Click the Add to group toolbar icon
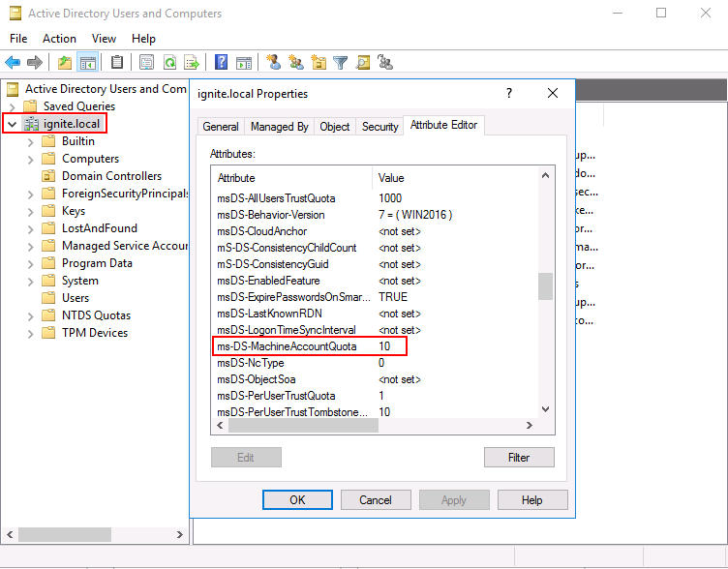Screen dimensions: 728x569 (385, 62)
